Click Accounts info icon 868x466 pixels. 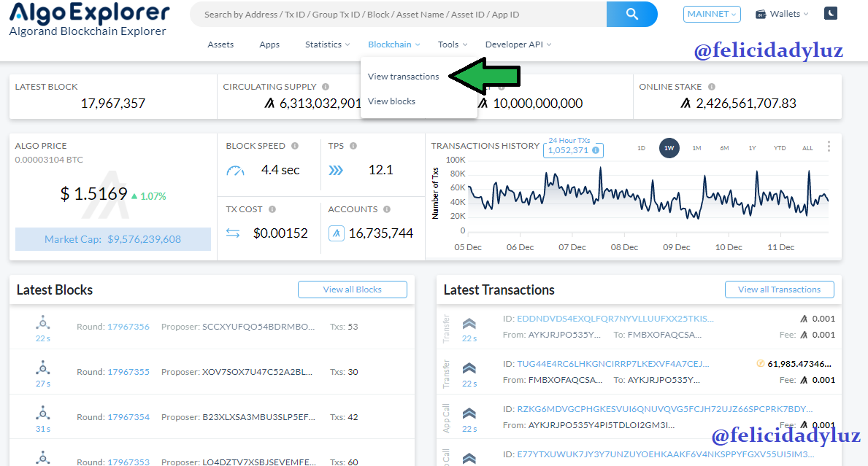tap(387, 209)
